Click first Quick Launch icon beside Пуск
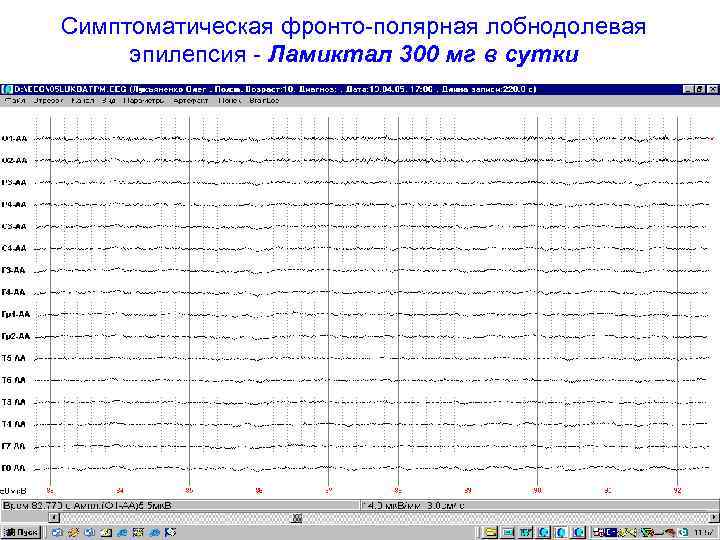The width and height of the screenshot is (720, 540). click(57, 532)
